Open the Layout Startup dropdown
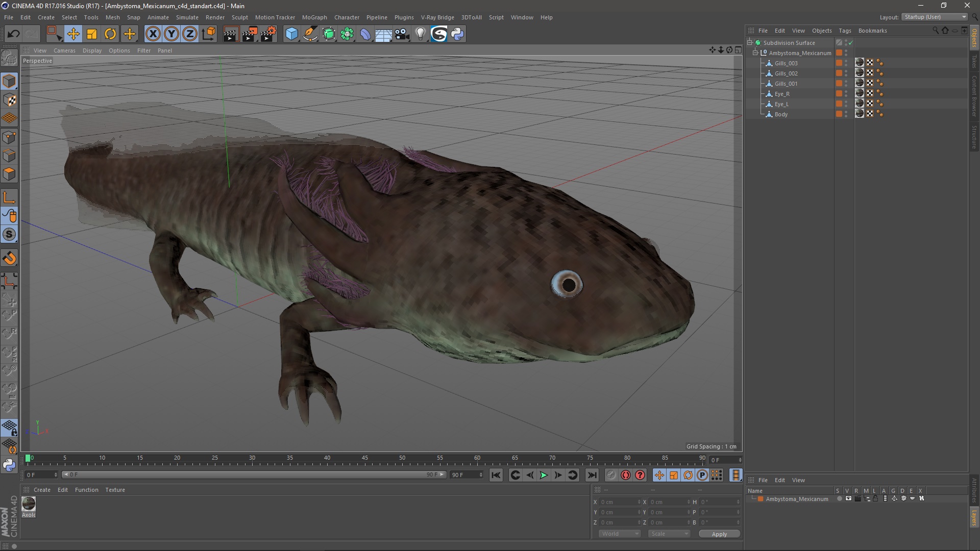Screen dimensions: 980x551 [x=935, y=17]
